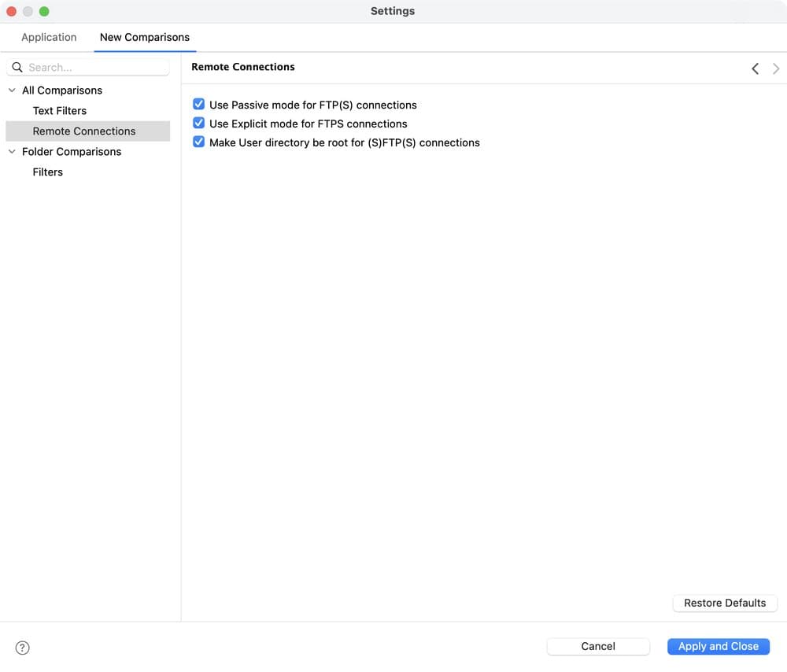This screenshot has height=672, width=787.
Task: Toggle Use Explicit mode for FTPS checkbox
Action: (x=199, y=123)
